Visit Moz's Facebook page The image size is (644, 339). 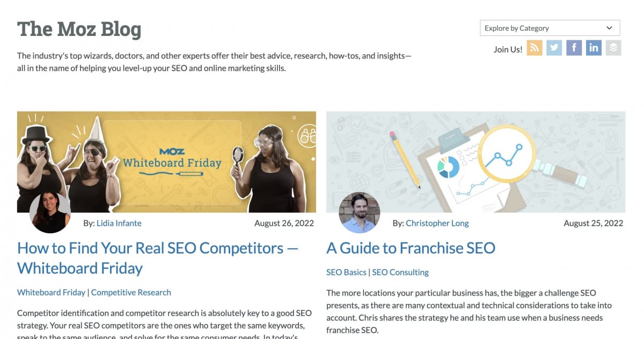tap(574, 48)
